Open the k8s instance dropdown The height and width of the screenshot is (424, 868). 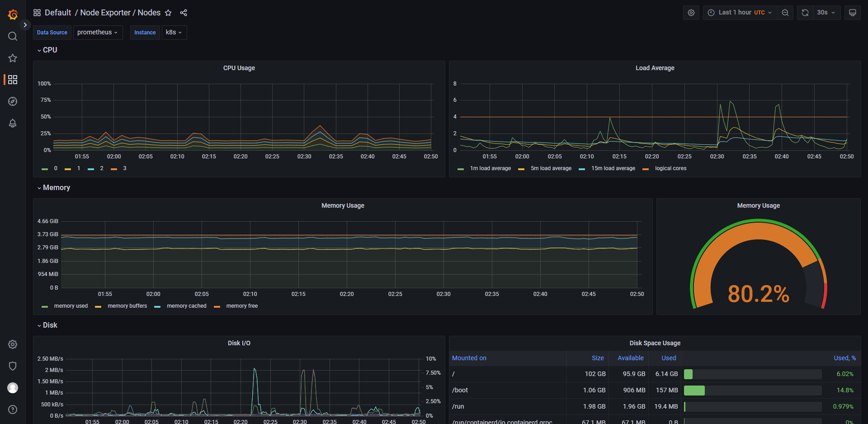tap(174, 33)
